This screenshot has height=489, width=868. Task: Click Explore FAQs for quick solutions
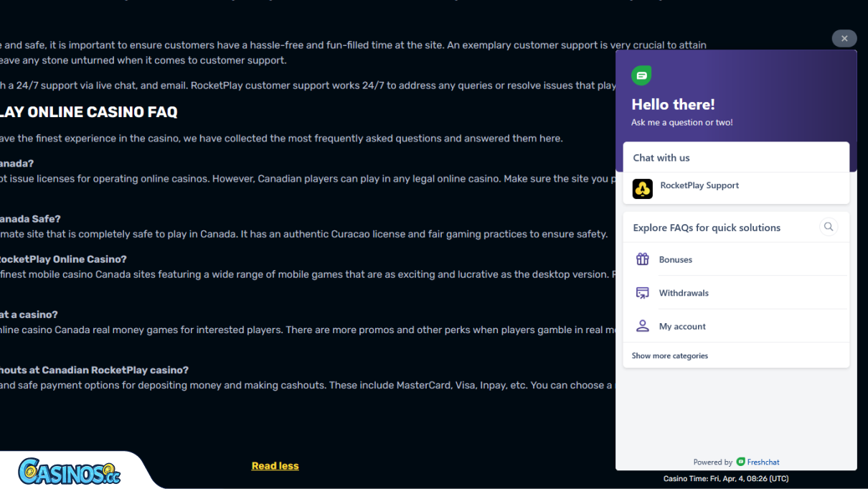(x=707, y=228)
